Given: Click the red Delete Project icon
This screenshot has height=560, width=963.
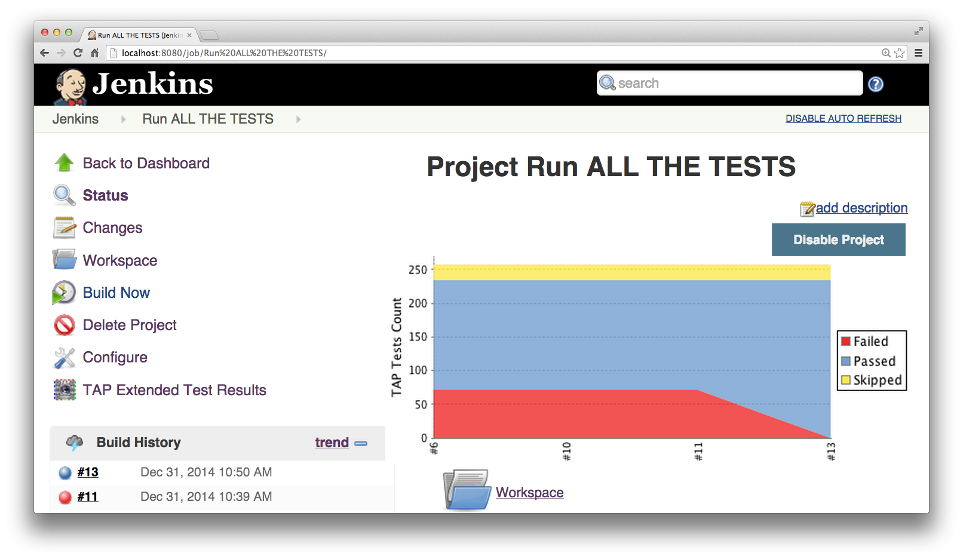Looking at the screenshot, I should [x=64, y=325].
